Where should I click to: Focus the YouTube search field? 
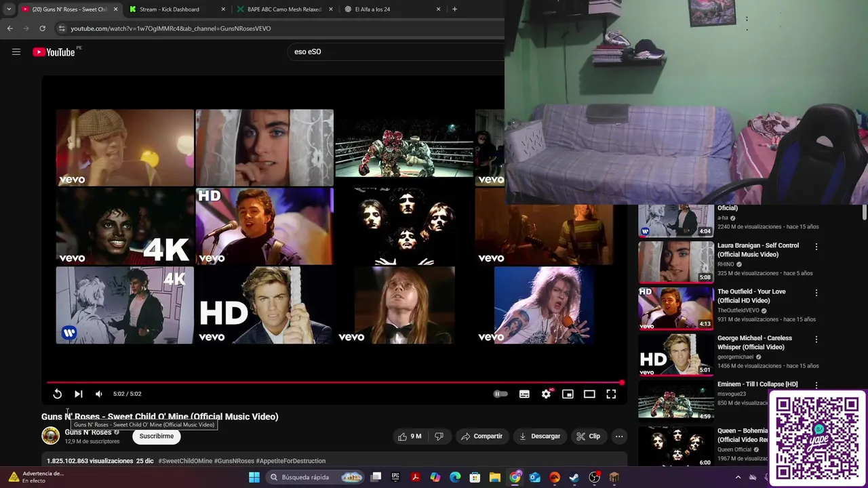[397, 52]
